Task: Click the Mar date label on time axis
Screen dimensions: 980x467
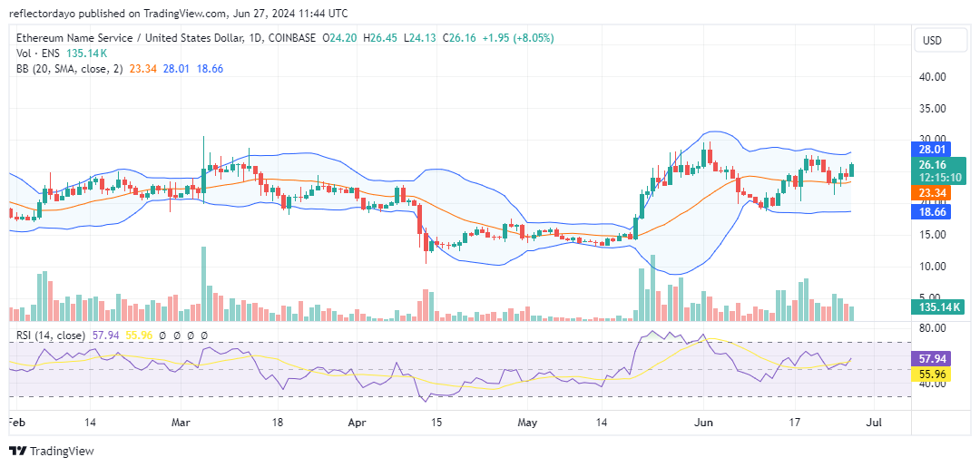Action: point(181,423)
